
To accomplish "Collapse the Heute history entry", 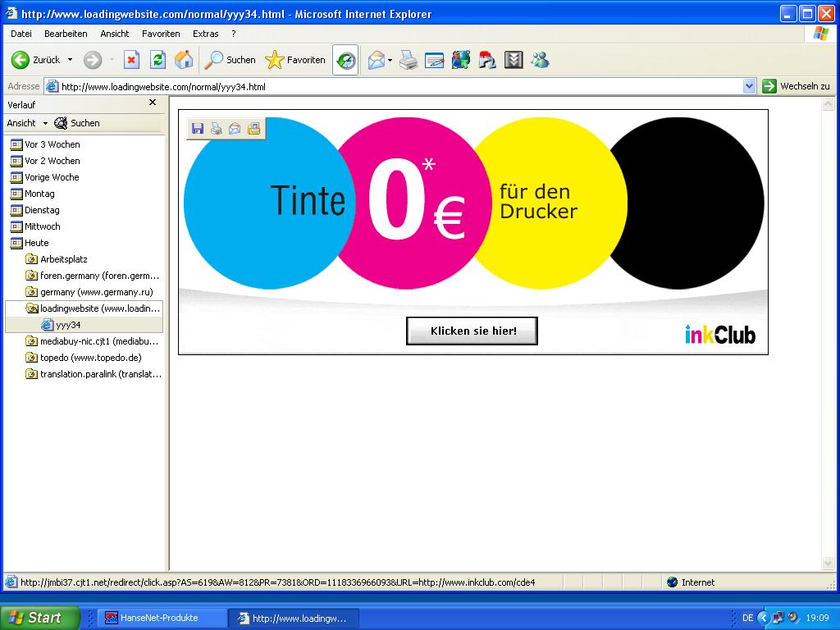I will coord(30,243).
